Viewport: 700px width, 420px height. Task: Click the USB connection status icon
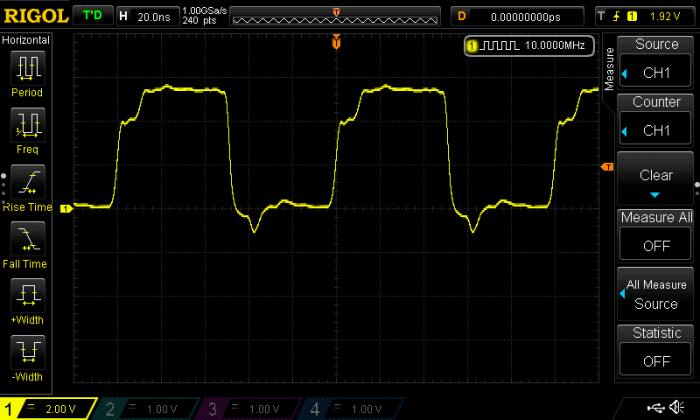tap(655, 407)
